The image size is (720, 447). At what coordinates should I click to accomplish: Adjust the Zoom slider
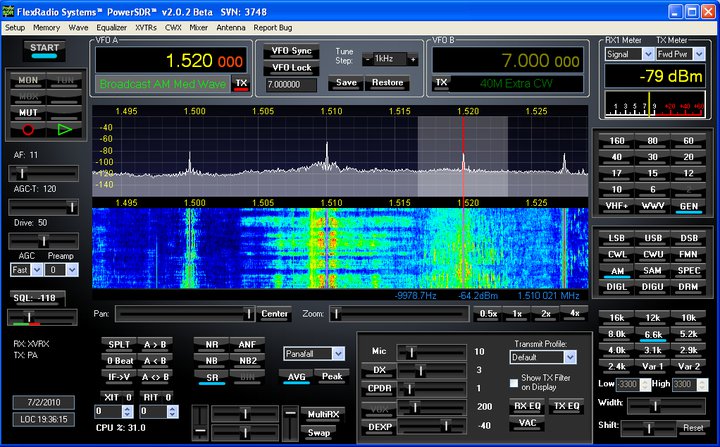398,314
